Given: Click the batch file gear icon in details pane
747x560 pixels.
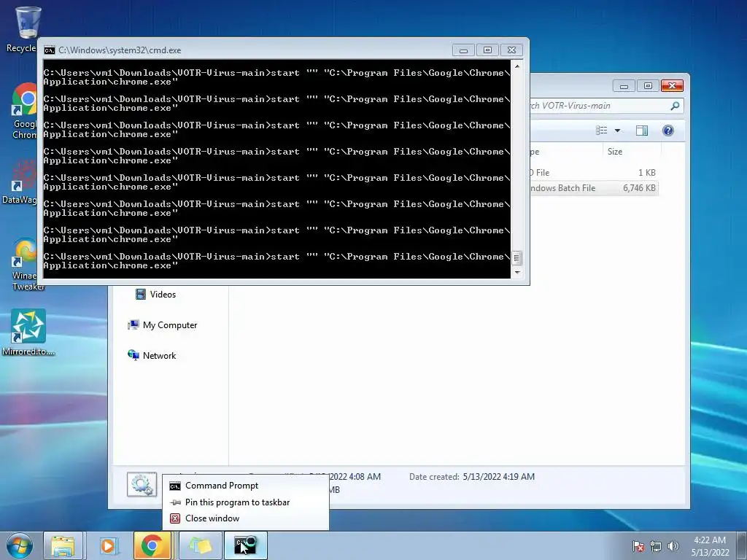Looking at the screenshot, I should (x=142, y=484).
